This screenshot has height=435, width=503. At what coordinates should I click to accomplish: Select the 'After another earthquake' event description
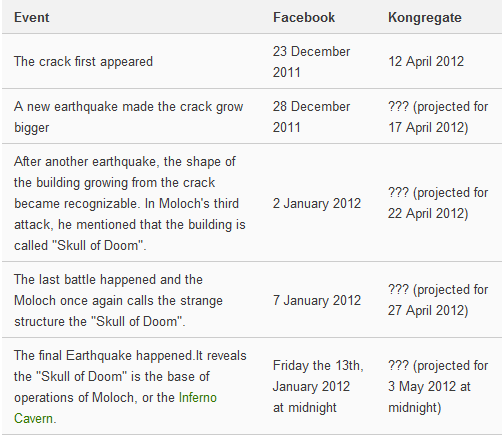130,203
